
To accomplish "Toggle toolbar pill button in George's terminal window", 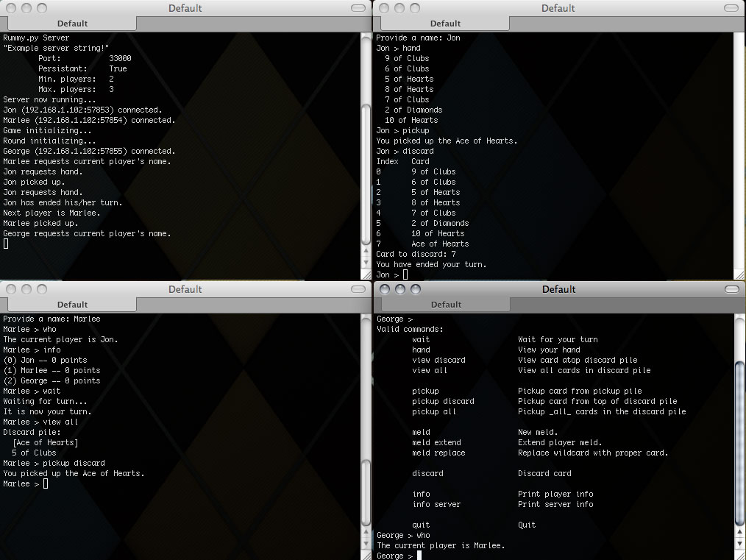I will pyautogui.click(x=731, y=289).
